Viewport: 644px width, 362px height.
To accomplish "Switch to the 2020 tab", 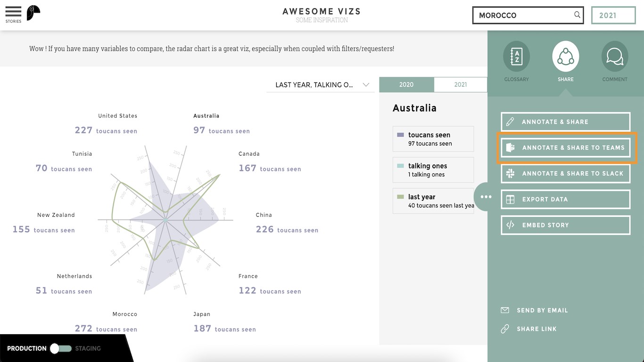I will tap(406, 85).
